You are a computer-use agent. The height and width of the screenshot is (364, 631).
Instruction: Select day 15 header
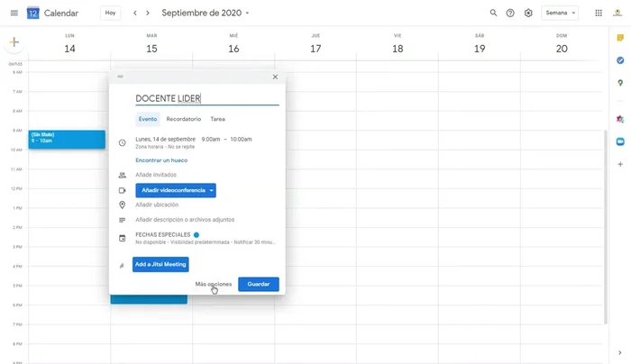click(x=151, y=49)
